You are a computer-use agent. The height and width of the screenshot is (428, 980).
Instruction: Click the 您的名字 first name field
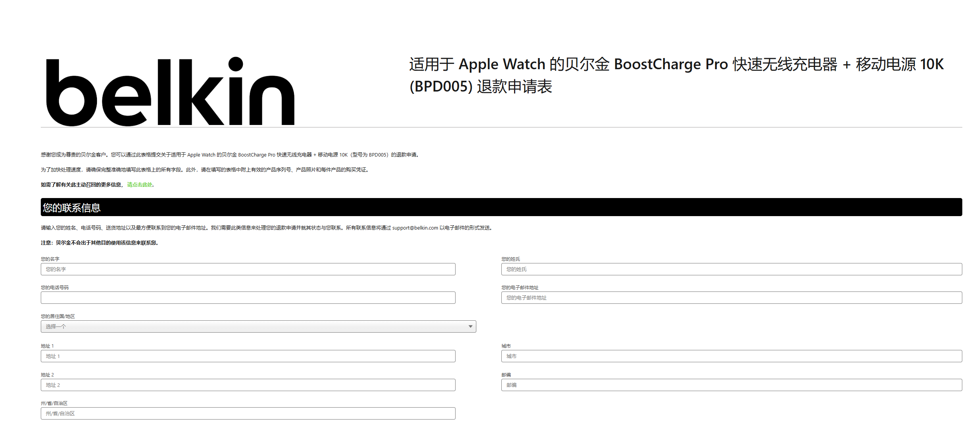coord(248,269)
